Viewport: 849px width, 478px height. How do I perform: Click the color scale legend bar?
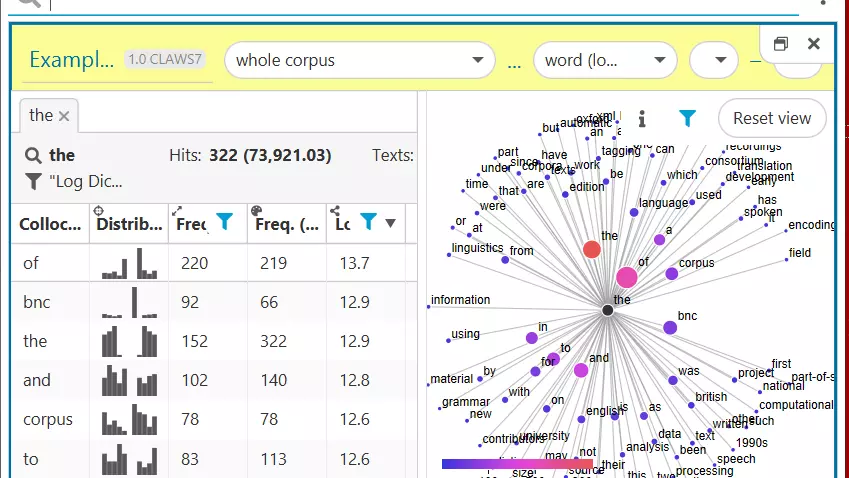click(x=518, y=464)
